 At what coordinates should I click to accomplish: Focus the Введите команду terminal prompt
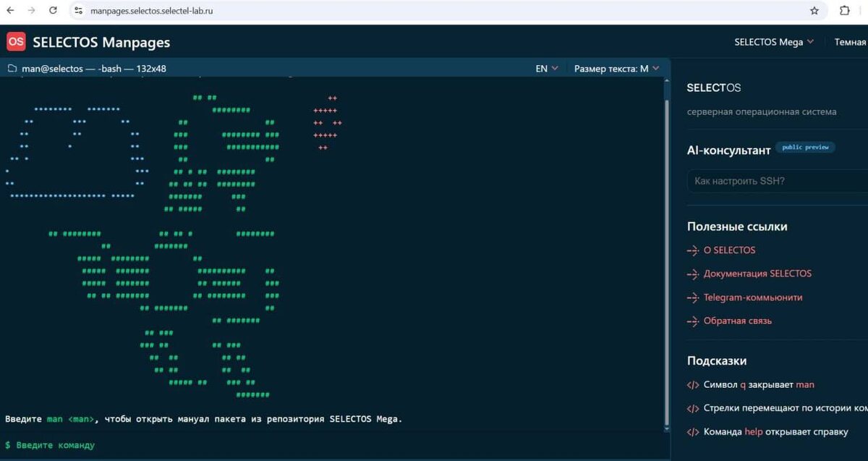pyautogui.click(x=56, y=445)
